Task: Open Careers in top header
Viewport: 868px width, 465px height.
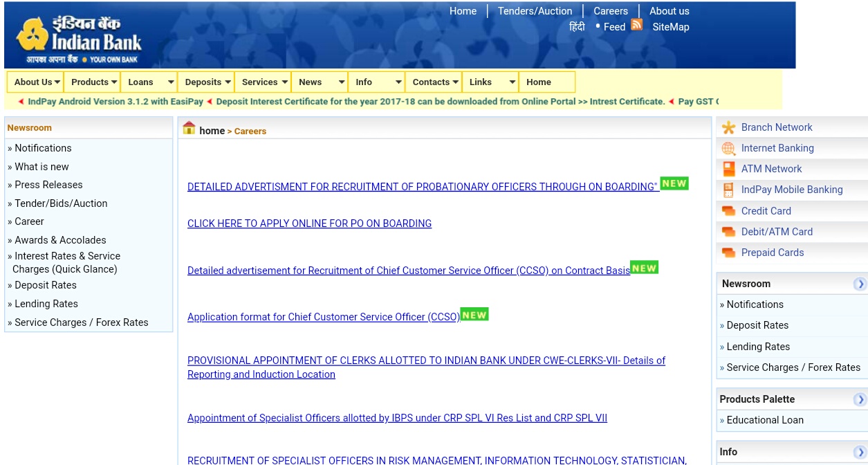Action: tap(611, 11)
